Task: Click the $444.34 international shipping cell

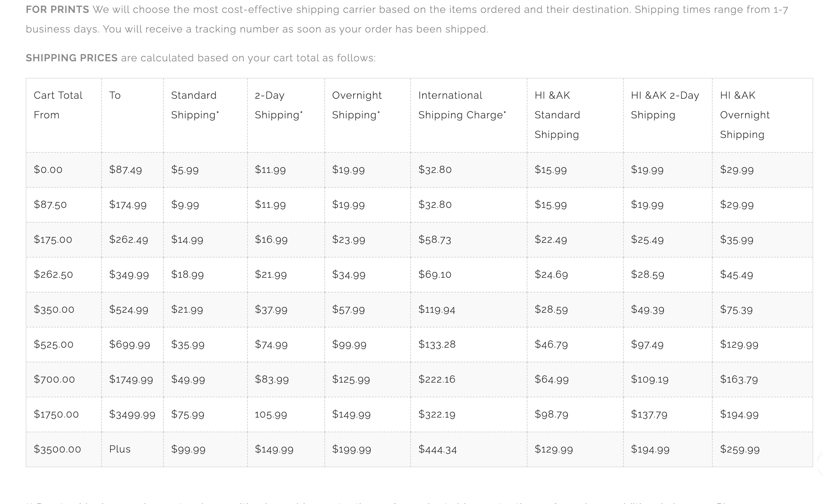Action: tap(469, 449)
